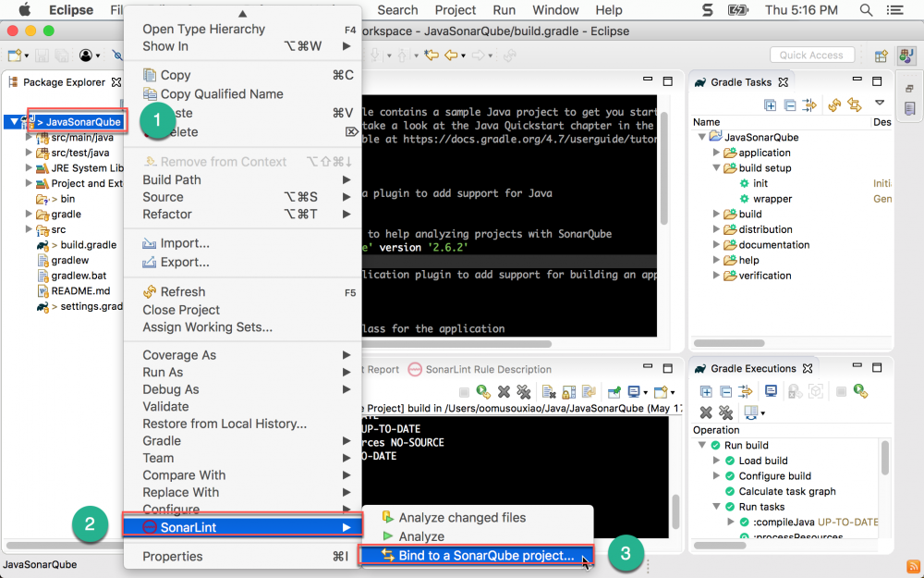Remove terminated execution in Gradle Executions
The width and height of the screenshot is (924, 578).
coord(706,412)
